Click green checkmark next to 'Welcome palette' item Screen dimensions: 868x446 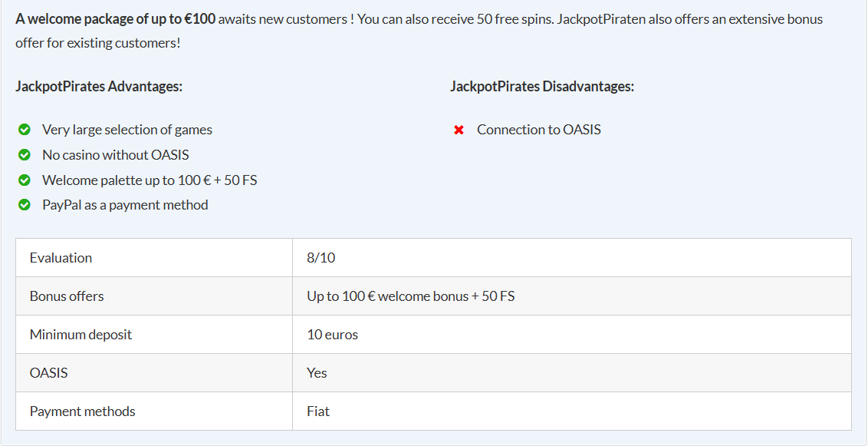[x=25, y=180]
